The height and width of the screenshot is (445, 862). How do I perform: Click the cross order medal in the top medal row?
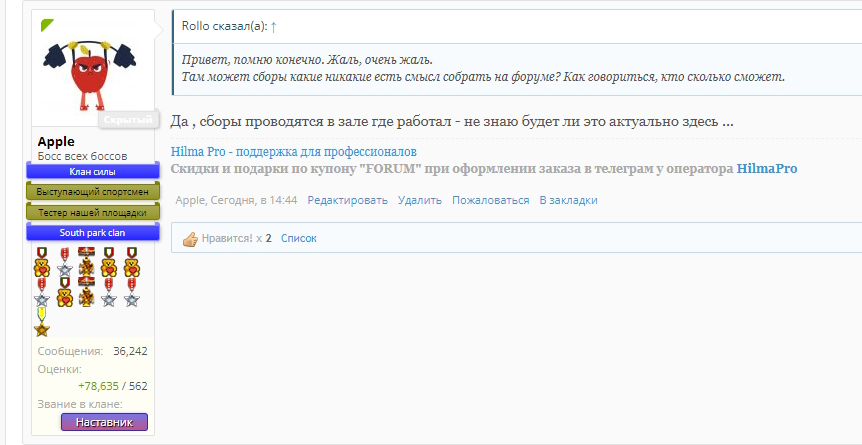(86, 262)
